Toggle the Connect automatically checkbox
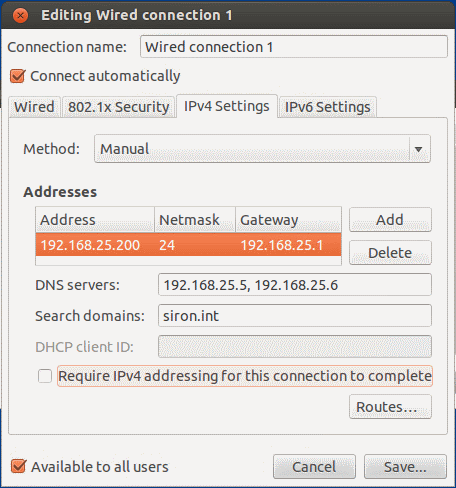The height and width of the screenshot is (488, 456). [x=17, y=76]
